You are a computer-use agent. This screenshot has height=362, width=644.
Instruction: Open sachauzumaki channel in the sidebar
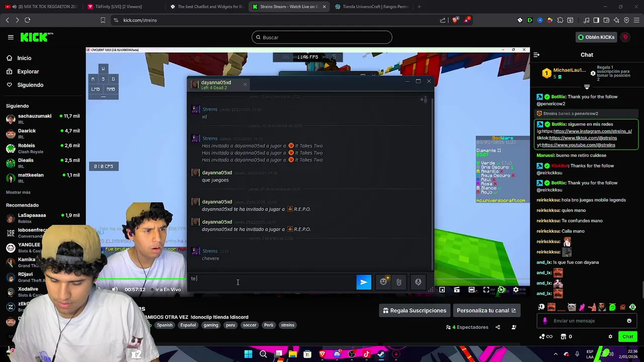[x=43, y=119]
